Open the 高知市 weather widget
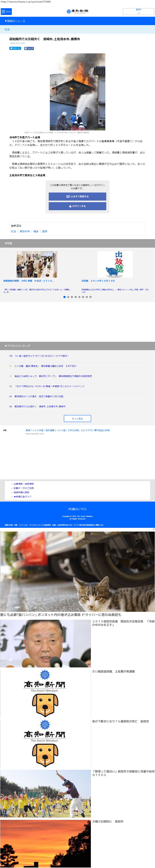 [139, 12]
